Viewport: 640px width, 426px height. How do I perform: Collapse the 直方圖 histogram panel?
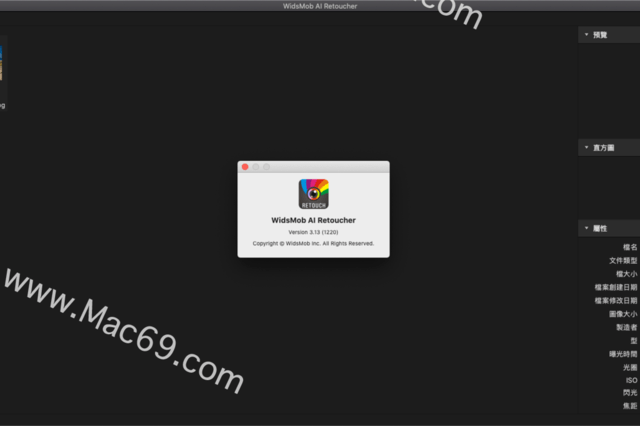coord(587,147)
